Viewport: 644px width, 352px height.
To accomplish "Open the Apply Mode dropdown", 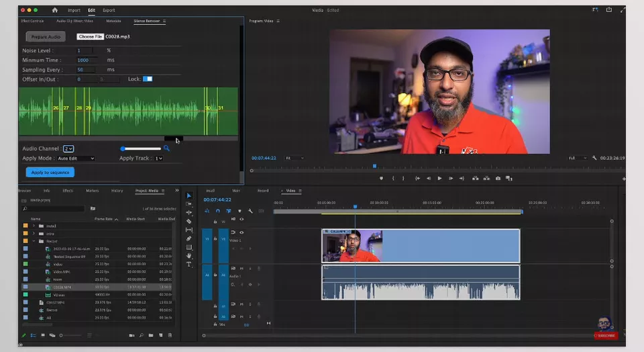I will click(x=76, y=159).
